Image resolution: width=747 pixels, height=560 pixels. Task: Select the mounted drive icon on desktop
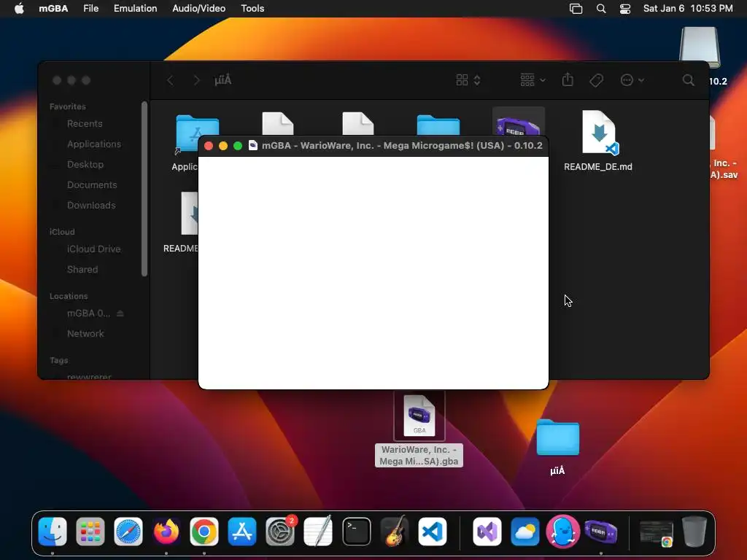700,47
